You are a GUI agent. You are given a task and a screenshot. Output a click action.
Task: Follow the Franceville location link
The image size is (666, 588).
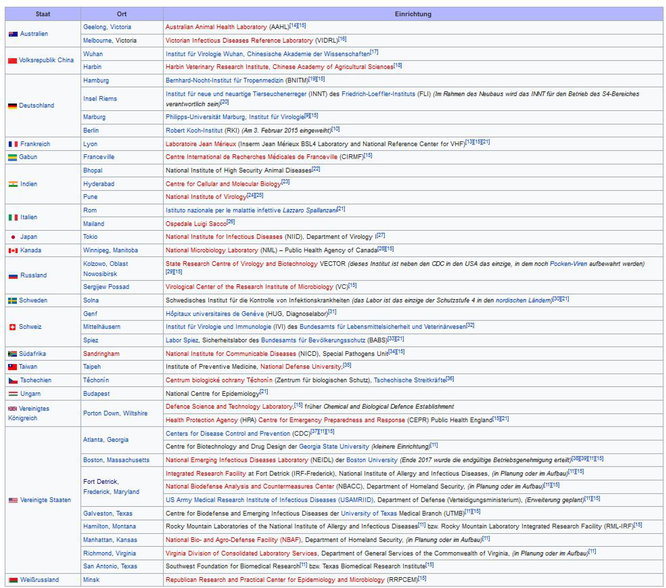click(99, 157)
